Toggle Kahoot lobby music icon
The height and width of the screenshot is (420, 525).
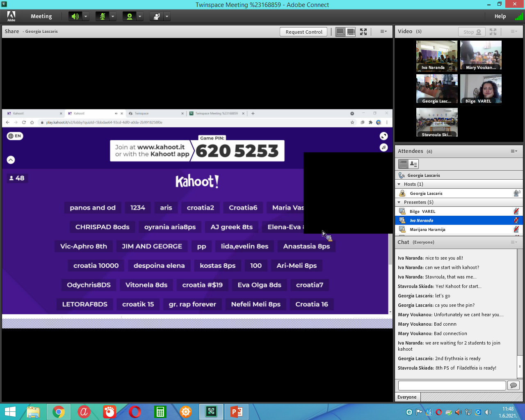tap(383, 147)
